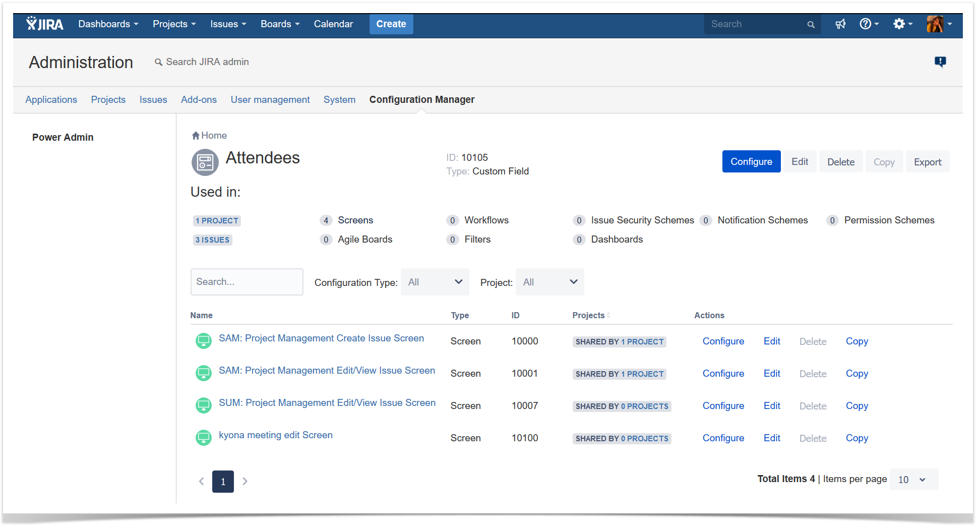Open SAM: Project Management Create Issue Screen

coord(321,338)
